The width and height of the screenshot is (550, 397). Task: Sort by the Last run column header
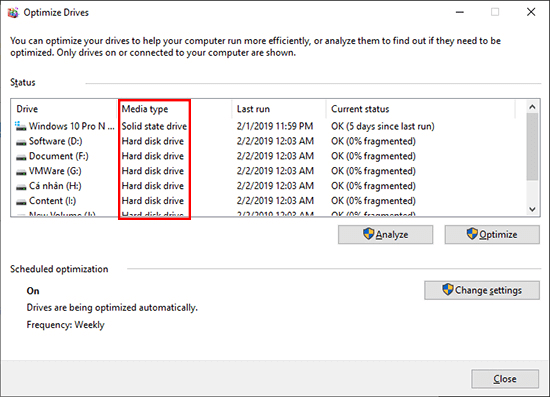pyautogui.click(x=279, y=109)
